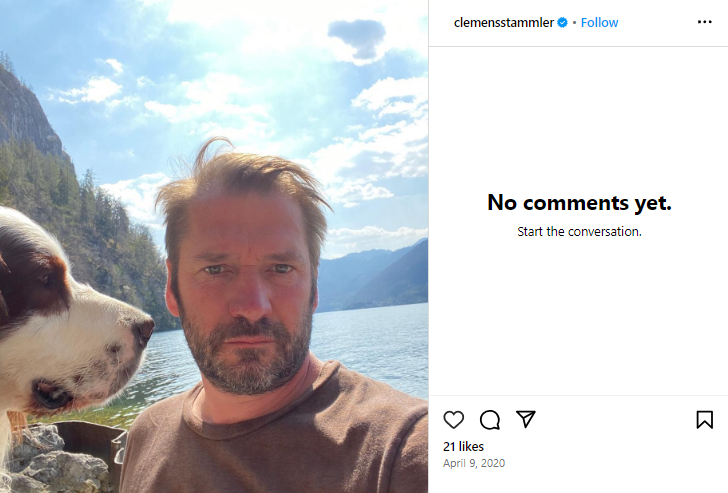Click the "Start the conversation." text
This screenshot has height=493, width=728.
coord(579,232)
